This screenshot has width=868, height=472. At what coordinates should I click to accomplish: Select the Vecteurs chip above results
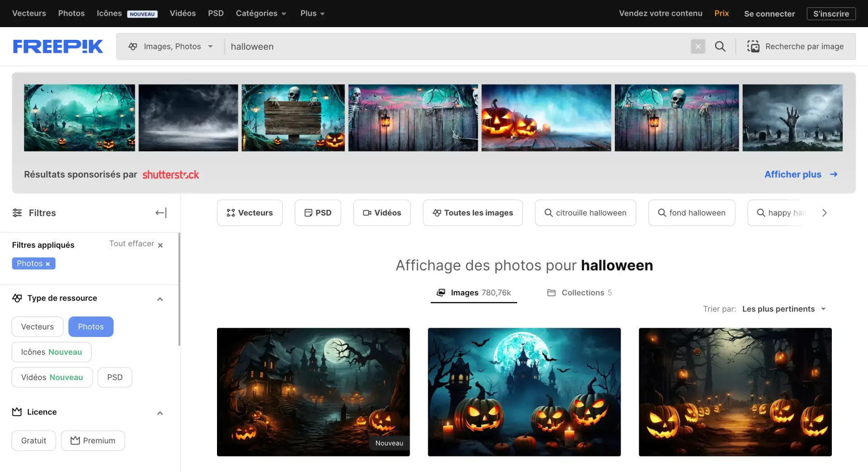point(250,213)
